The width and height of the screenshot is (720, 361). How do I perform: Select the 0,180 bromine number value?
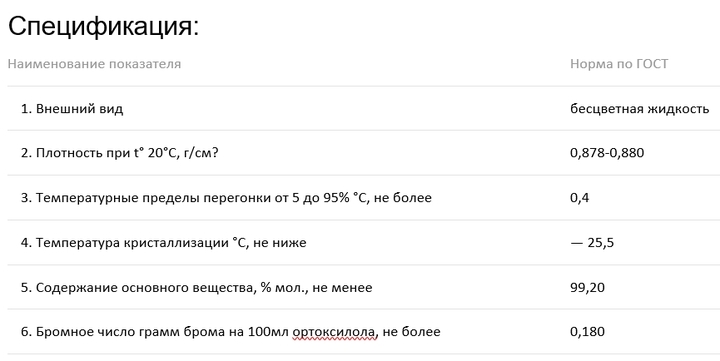click(x=587, y=332)
